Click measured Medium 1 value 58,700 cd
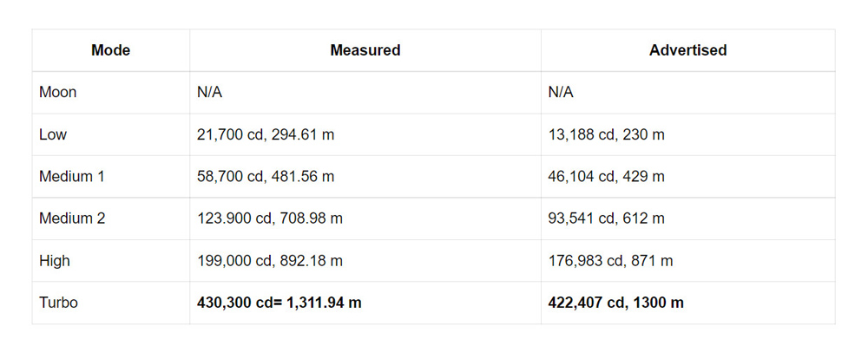868x352 pixels. [x=230, y=177]
